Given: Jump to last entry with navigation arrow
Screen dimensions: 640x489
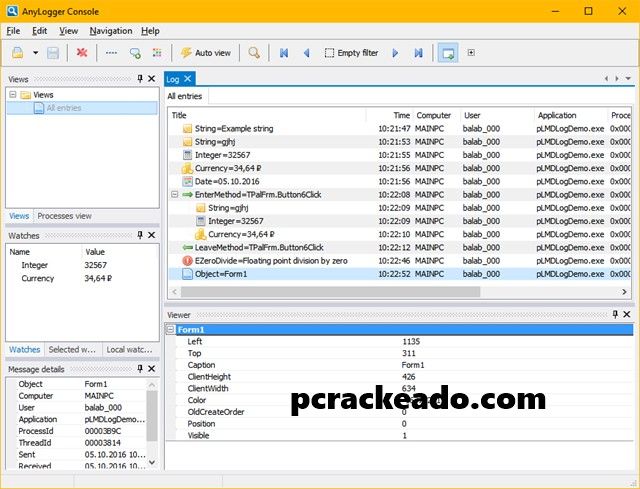Looking at the screenshot, I should 418,52.
